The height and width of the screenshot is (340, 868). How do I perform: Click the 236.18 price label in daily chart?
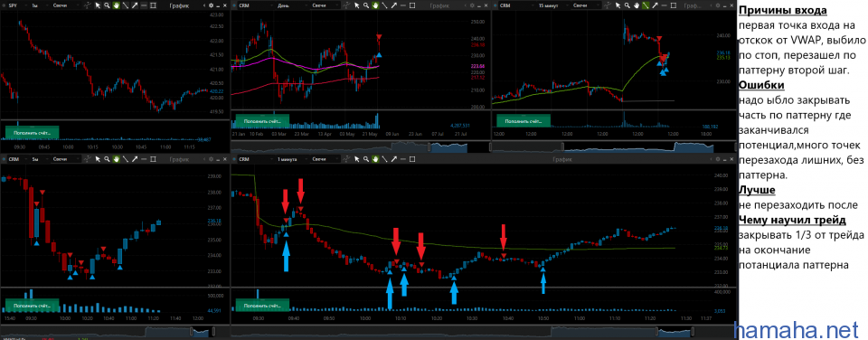pyautogui.click(x=478, y=45)
